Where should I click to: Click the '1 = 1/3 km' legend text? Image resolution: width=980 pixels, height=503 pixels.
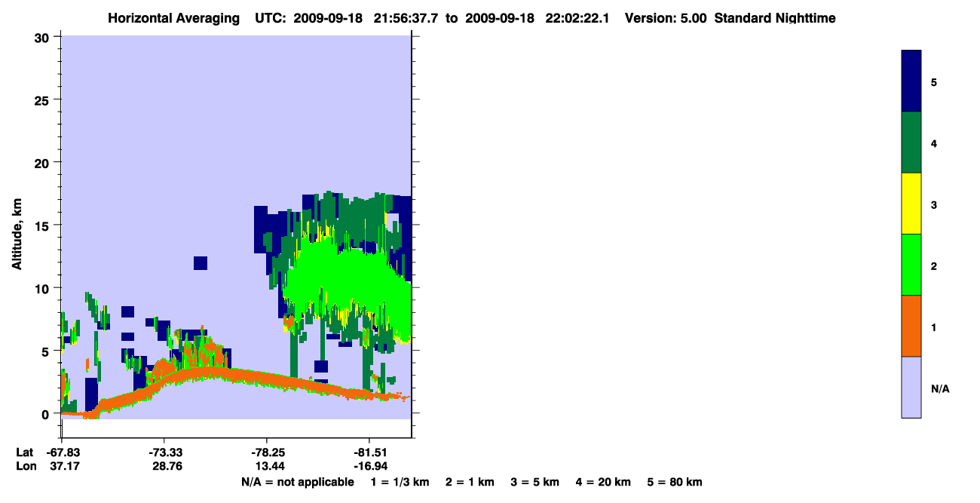(400, 482)
